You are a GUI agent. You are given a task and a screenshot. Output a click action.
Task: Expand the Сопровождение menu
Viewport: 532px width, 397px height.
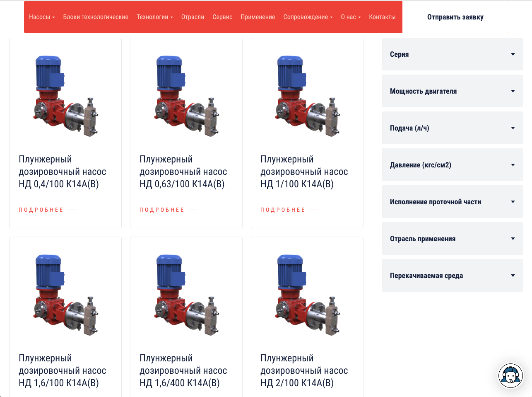308,17
